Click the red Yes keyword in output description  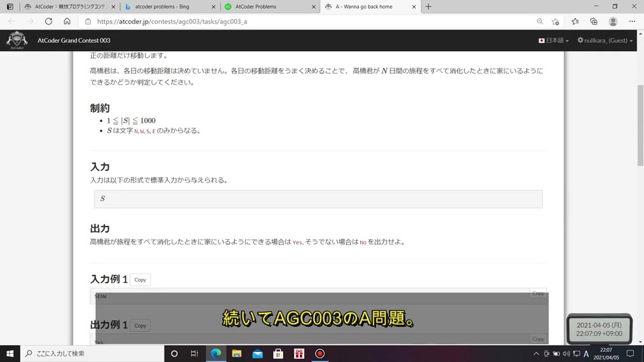tap(297, 243)
